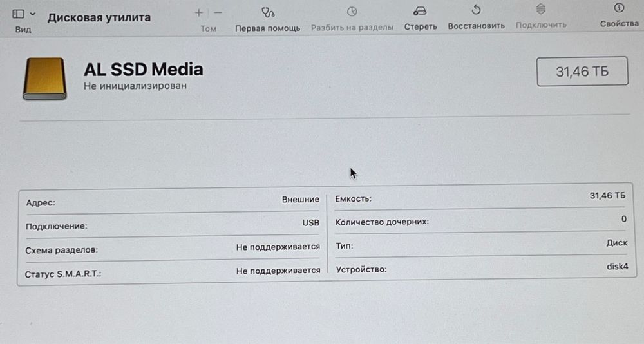This screenshot has height=344, width=644.
Task: Click the Partition pie chart icon
Action: [x=352, y=12]
